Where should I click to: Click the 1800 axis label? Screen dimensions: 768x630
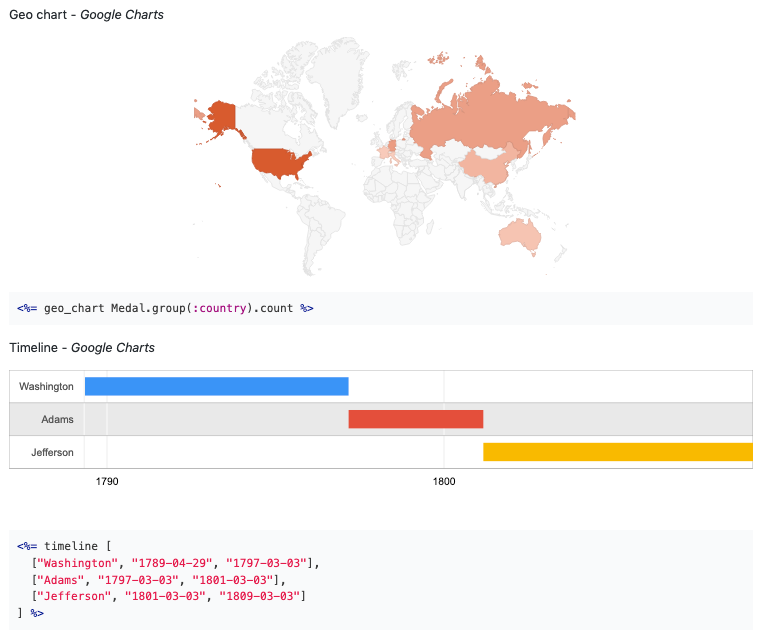pyautogui.click(x=444, y=481)
